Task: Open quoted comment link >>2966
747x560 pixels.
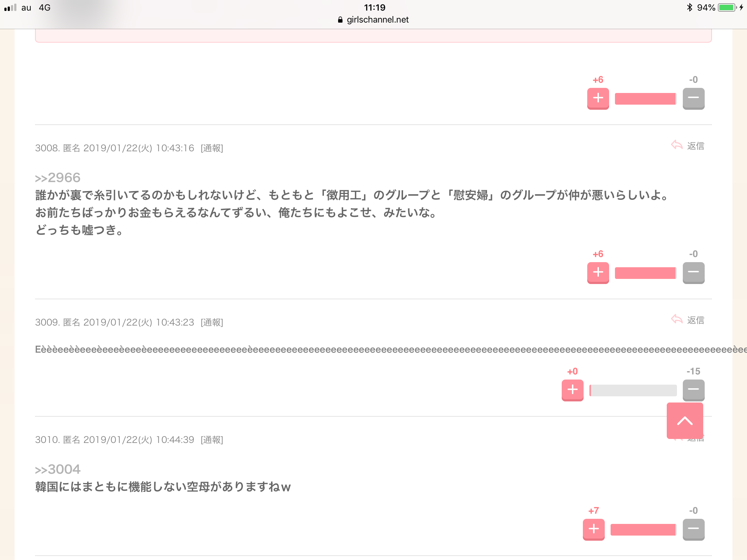Action: pos(58,178)
